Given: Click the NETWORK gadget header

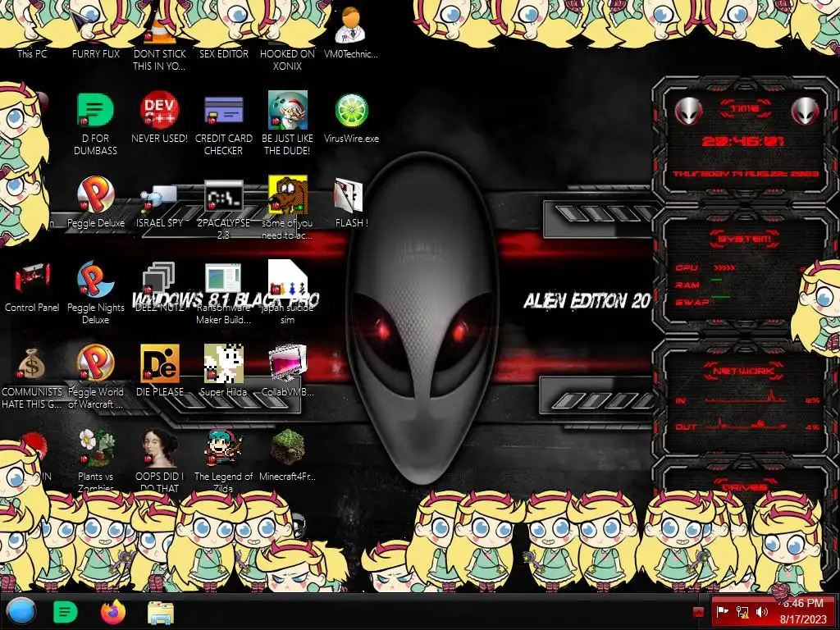Looking at the screenshot, I should click(x=744, y=370).
